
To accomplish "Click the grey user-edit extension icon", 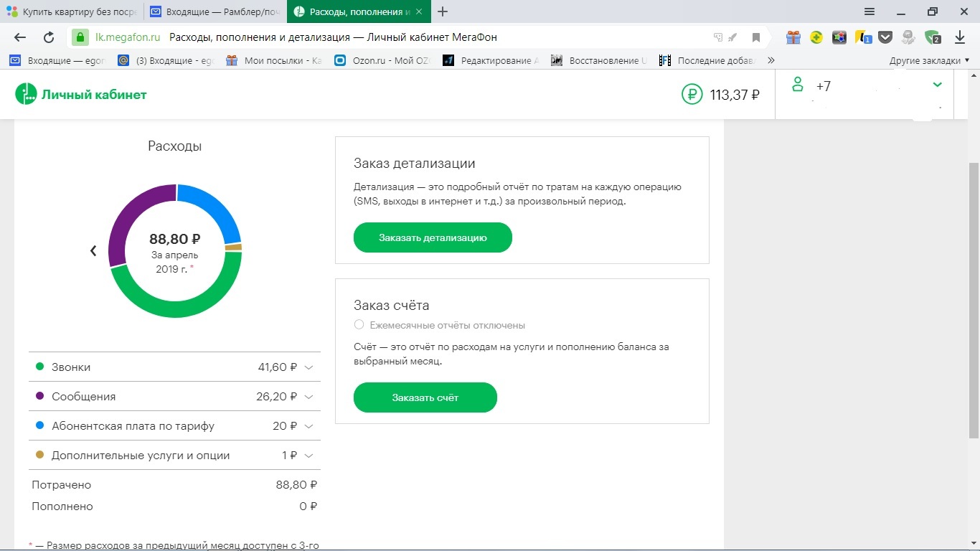I will 909,37.
